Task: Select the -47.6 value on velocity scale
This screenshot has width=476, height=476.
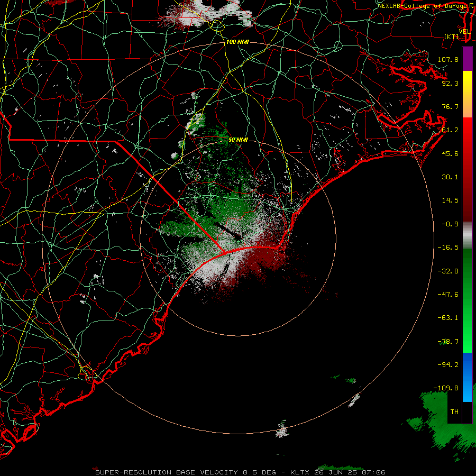Action: (x=448, y=295)
